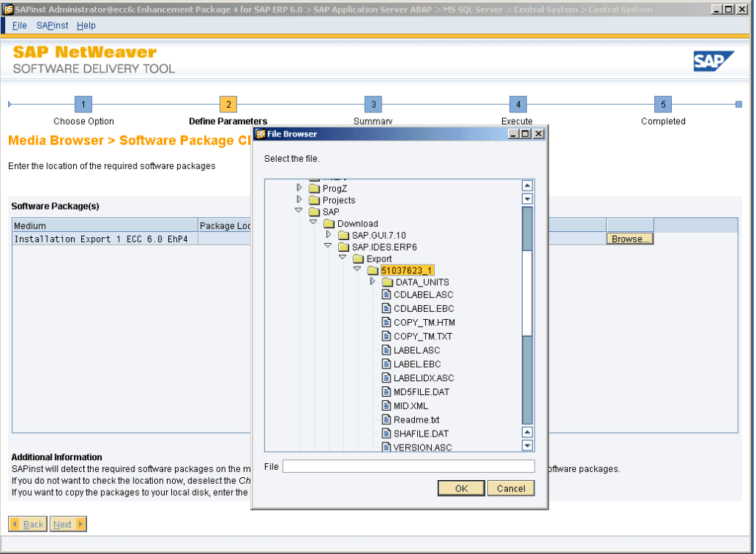Image resolution: width=756 pixels, height=554 pixels.
Task: Confirm selection with OK button
Action: point(462,489)
